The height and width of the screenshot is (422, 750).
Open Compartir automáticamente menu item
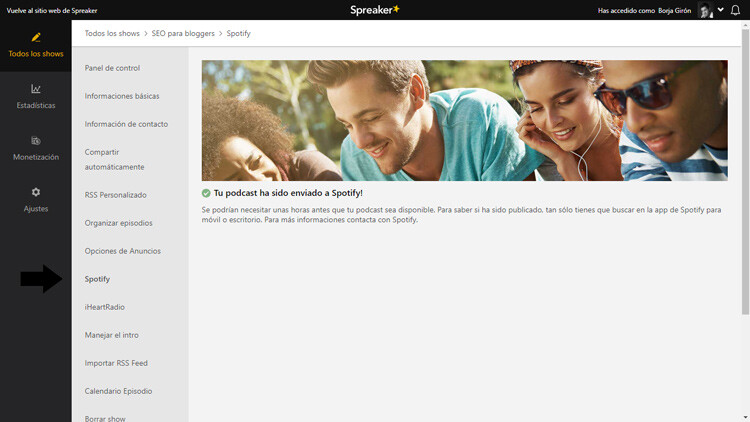pos(114,159)
